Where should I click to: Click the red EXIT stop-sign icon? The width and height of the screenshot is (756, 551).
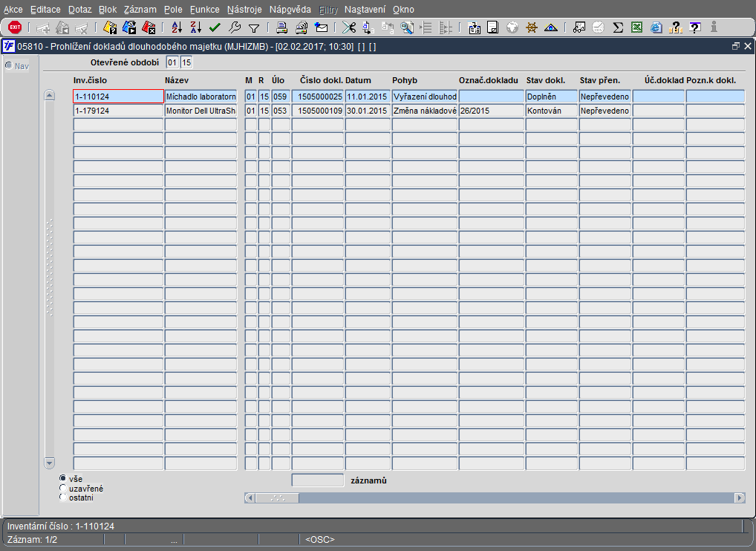15,27
